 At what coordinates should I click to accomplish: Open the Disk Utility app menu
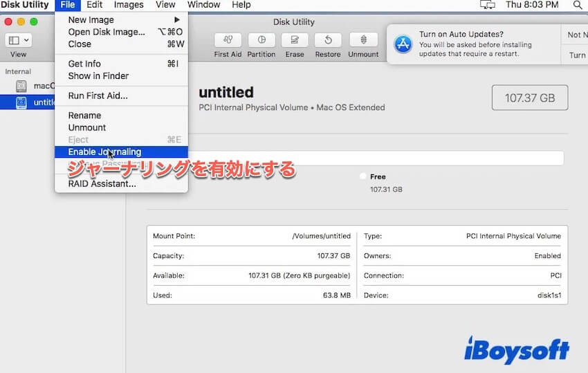coord(25,5)
